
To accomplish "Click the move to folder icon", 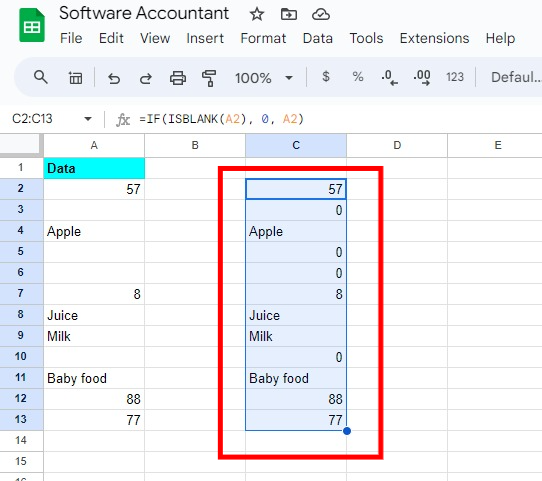I will coord(289,15).
